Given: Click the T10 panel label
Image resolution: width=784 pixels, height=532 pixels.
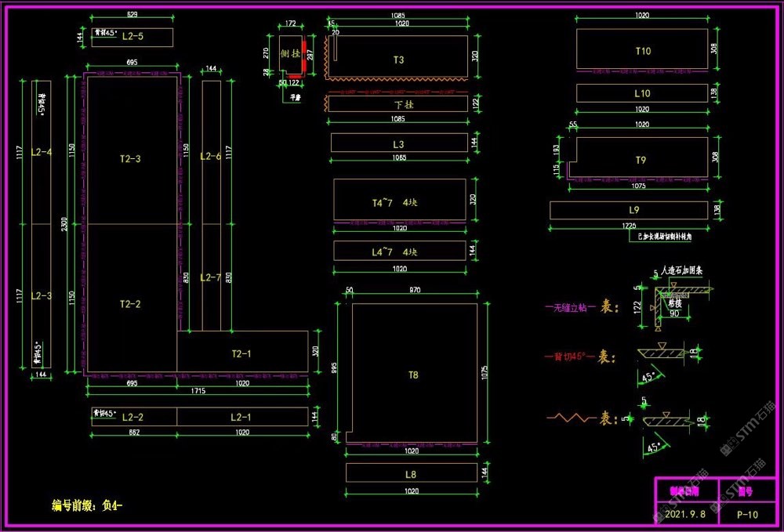Looking at the screenshot, I should [x=642, y=51].
